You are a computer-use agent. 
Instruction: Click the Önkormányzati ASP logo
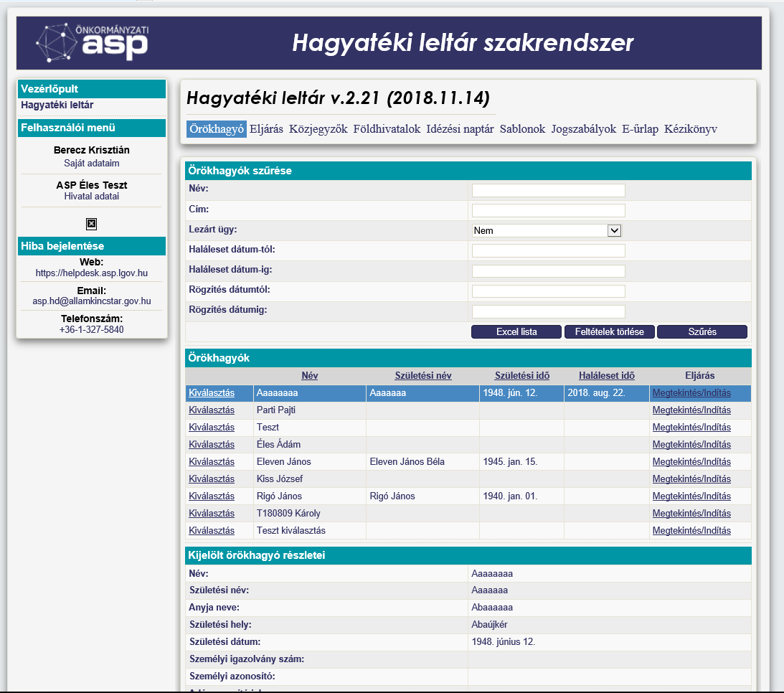(93, 43)
